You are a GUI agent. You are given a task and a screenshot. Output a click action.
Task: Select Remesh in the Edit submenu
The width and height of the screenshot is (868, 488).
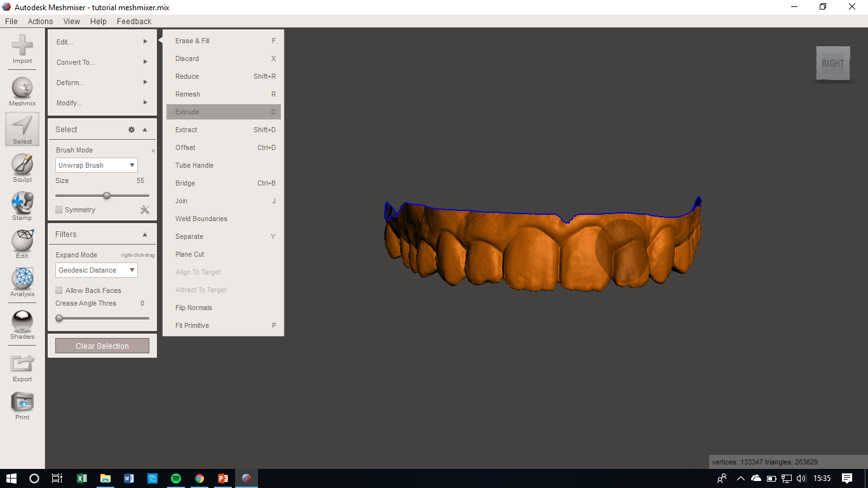pos(224,94)
